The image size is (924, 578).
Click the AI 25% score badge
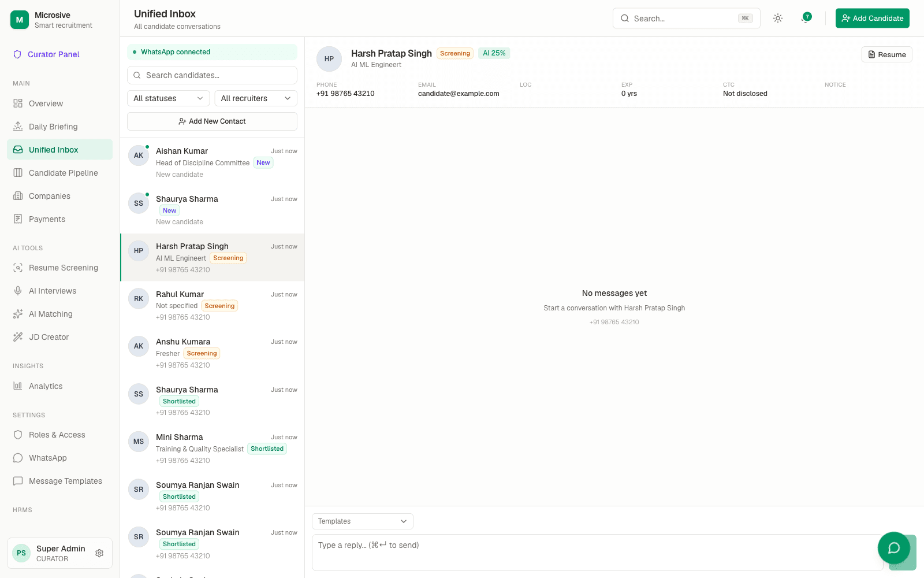point(494,53)
